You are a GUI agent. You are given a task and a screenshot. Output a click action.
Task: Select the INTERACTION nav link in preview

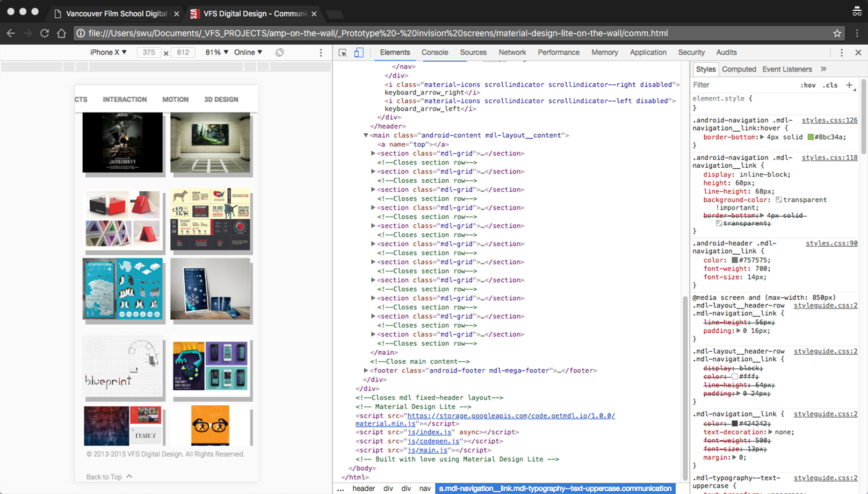[x=125, y=99]
